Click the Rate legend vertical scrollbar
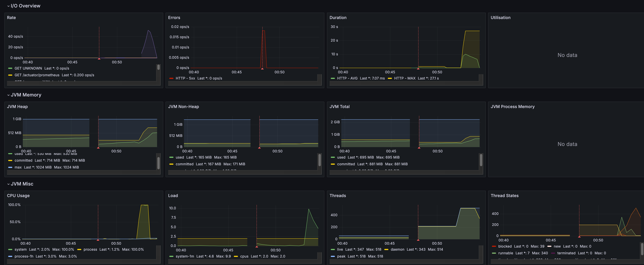This screenshot has height=265, width=644. 158,67
